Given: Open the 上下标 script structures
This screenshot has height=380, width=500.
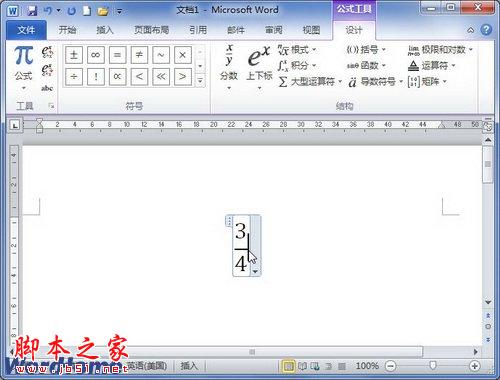Looking at the screenshot, I should 259,68.
